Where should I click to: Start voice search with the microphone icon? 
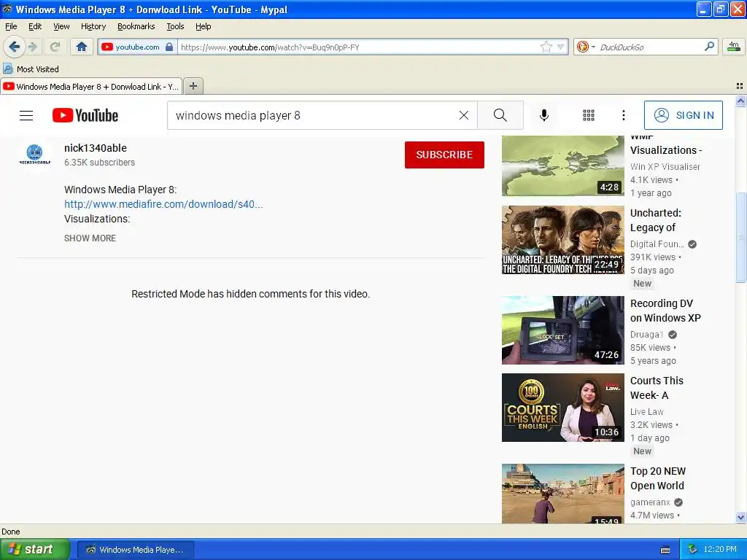tap(544, 115)
